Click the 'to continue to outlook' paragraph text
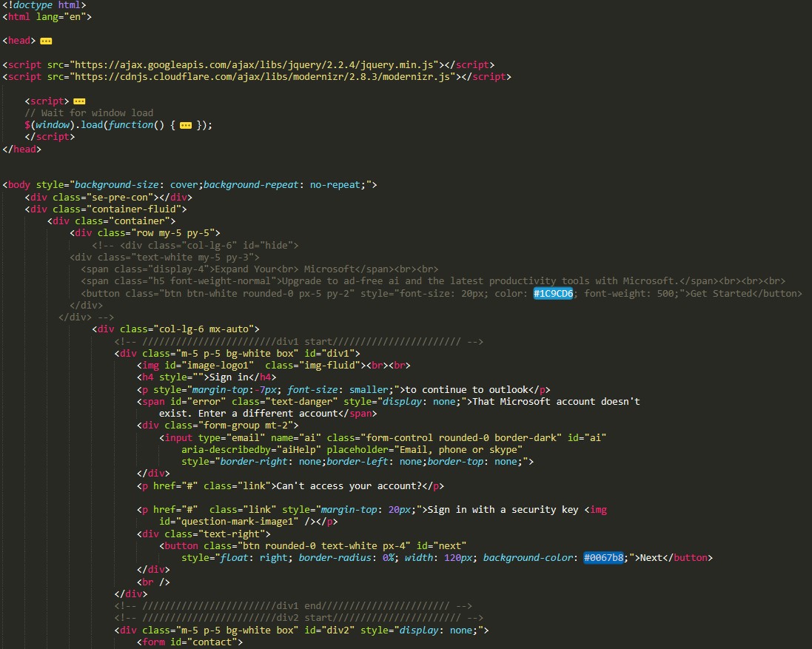812x649 pixels. tap(466, 390)
